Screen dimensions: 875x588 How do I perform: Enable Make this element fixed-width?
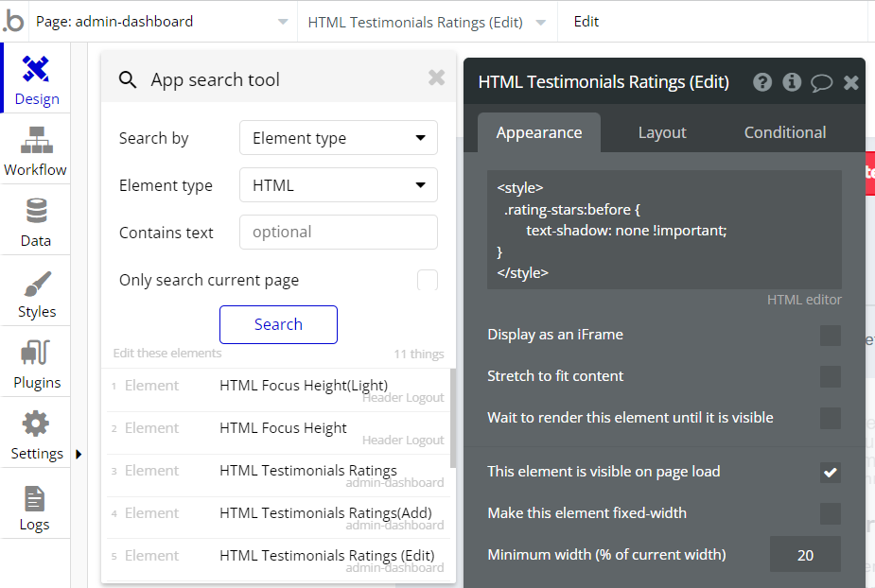coord(831,514)
